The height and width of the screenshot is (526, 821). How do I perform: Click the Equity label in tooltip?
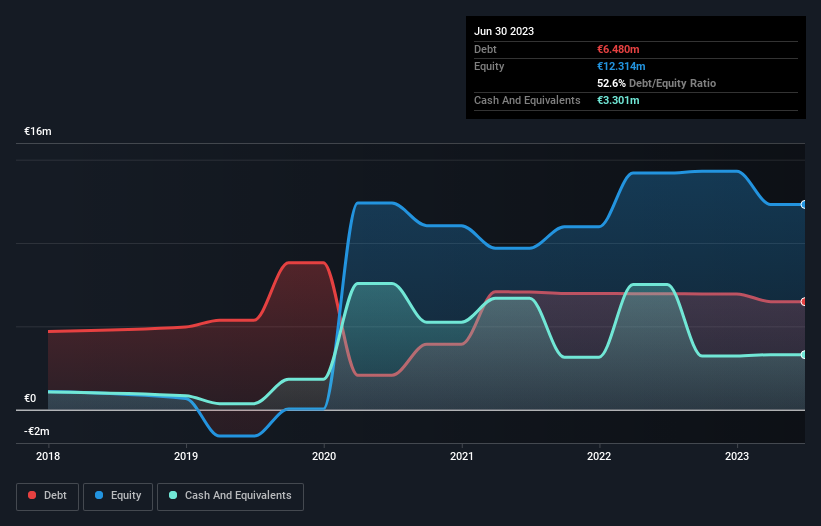tap(489, 66)
